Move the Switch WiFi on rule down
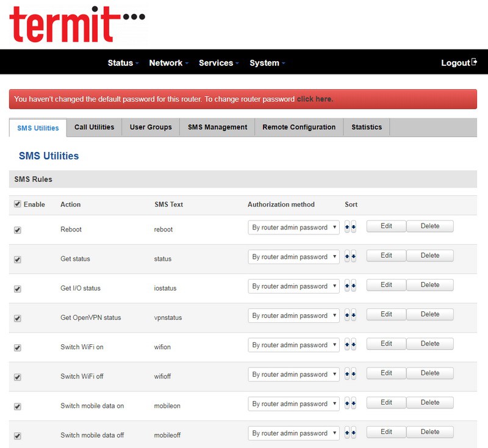Viewport: 488px width, 448px height. (x=353, y=345)
